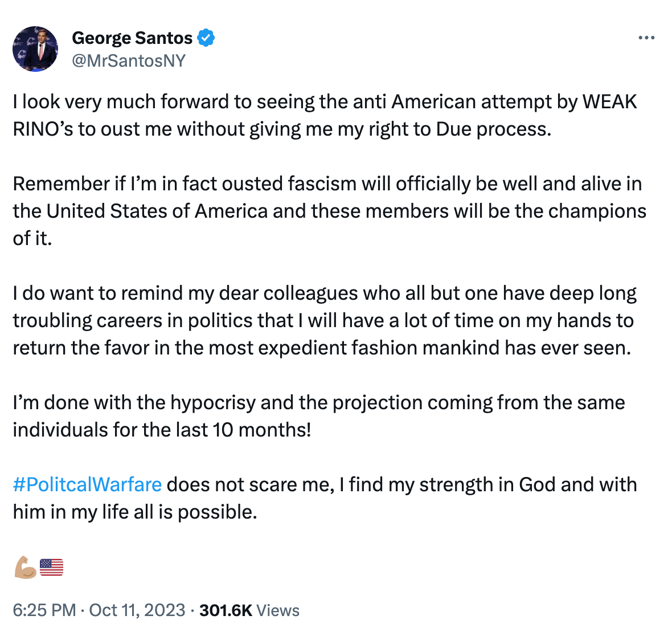
Task: Click the WEAK RINO's paragraph
Action: coord(325,115)
